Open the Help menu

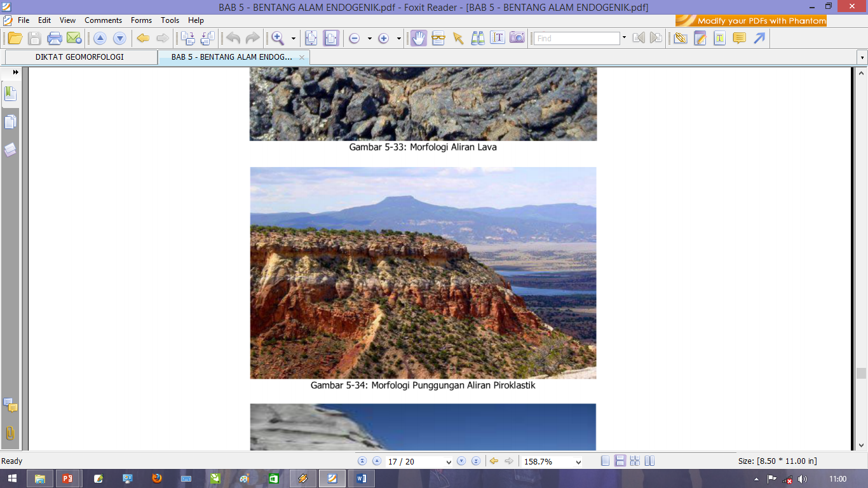(196, 20)
